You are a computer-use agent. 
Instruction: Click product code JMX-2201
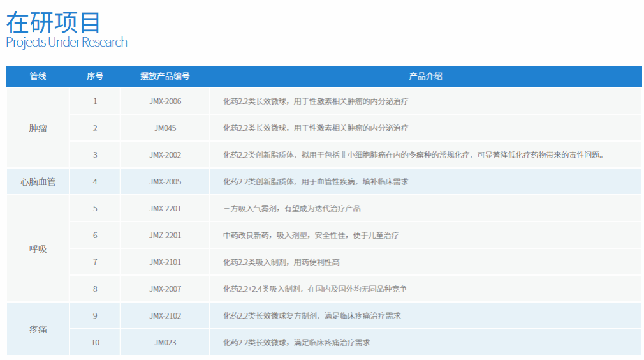[x=165, y=209]
